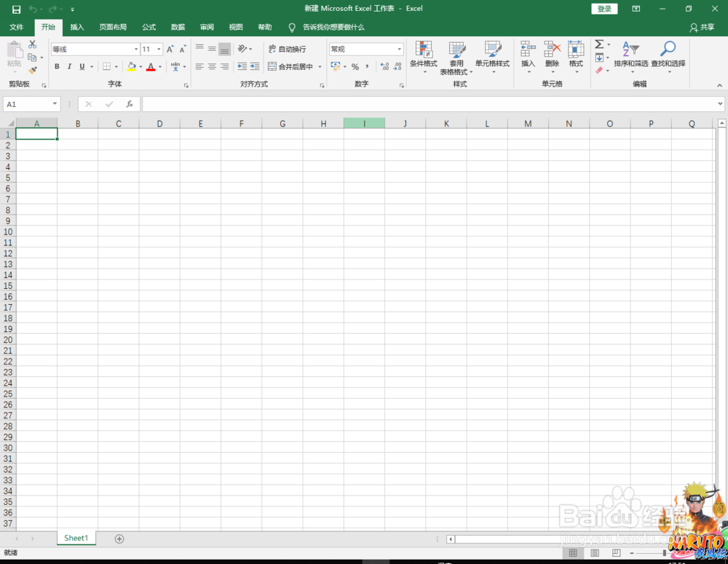Apply the red font color A icon
The image size is (728, 564).
point(151,66)
